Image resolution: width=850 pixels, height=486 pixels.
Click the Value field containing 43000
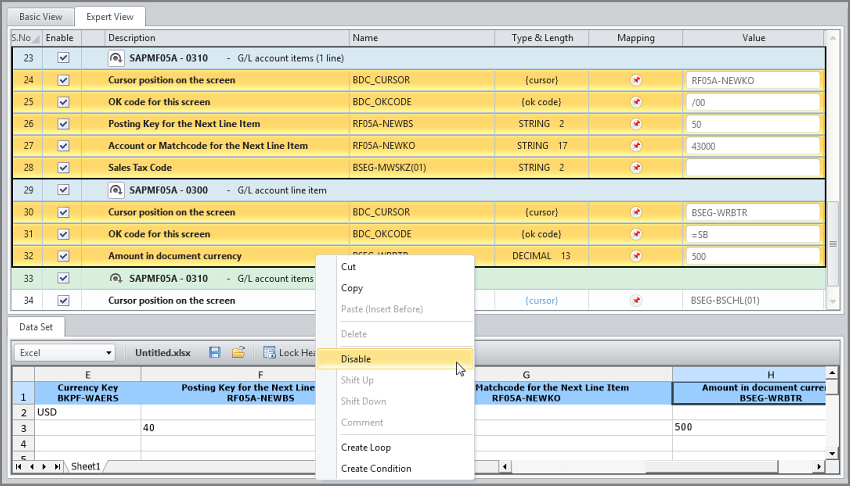752,146
